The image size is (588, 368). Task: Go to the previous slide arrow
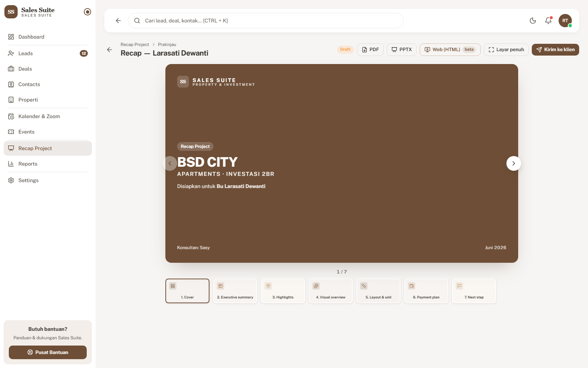click(170, 163)
